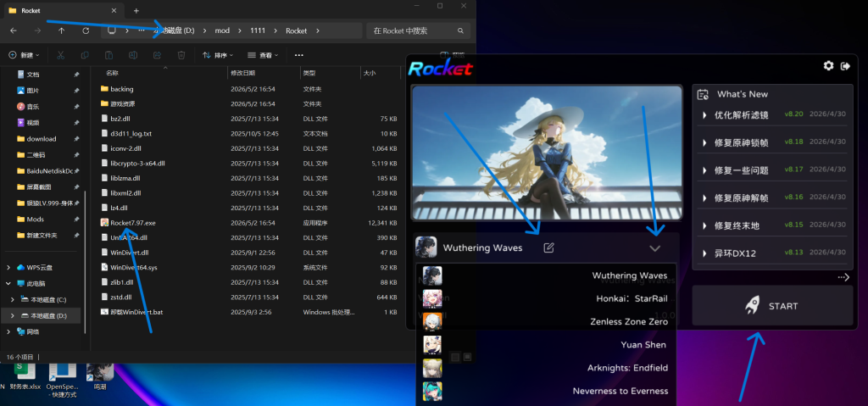This screenshot has width=868, height=406.
Task: Click the 在 Rocket 中搜索 search field
Action: pyautogui.click(x=419, y=31)
